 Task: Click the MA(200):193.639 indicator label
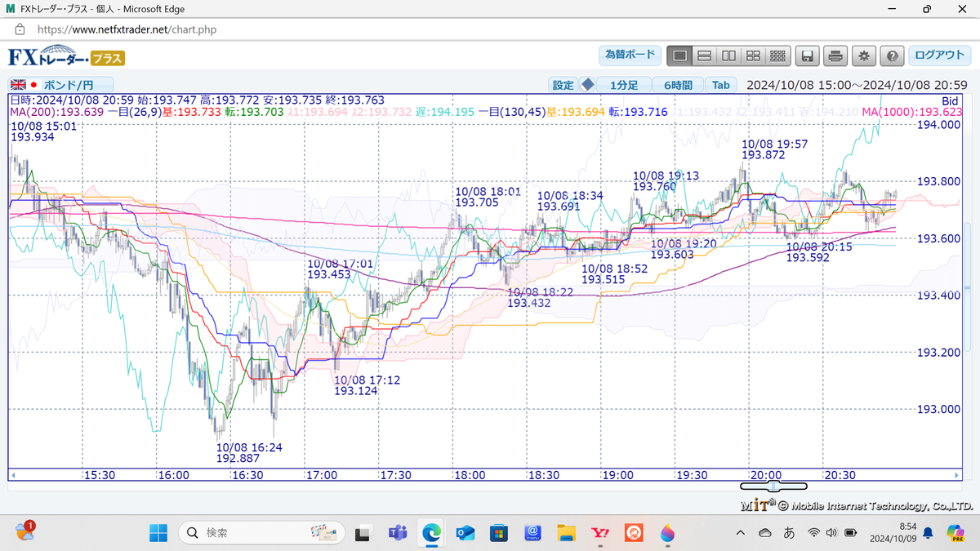pos(56,112)
